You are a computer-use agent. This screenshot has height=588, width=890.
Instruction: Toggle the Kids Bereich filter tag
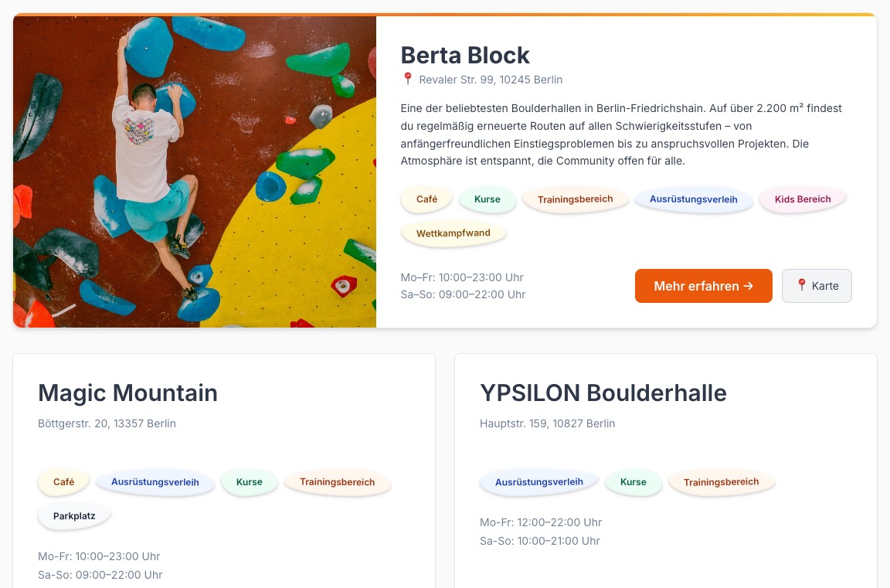point(802,199)
